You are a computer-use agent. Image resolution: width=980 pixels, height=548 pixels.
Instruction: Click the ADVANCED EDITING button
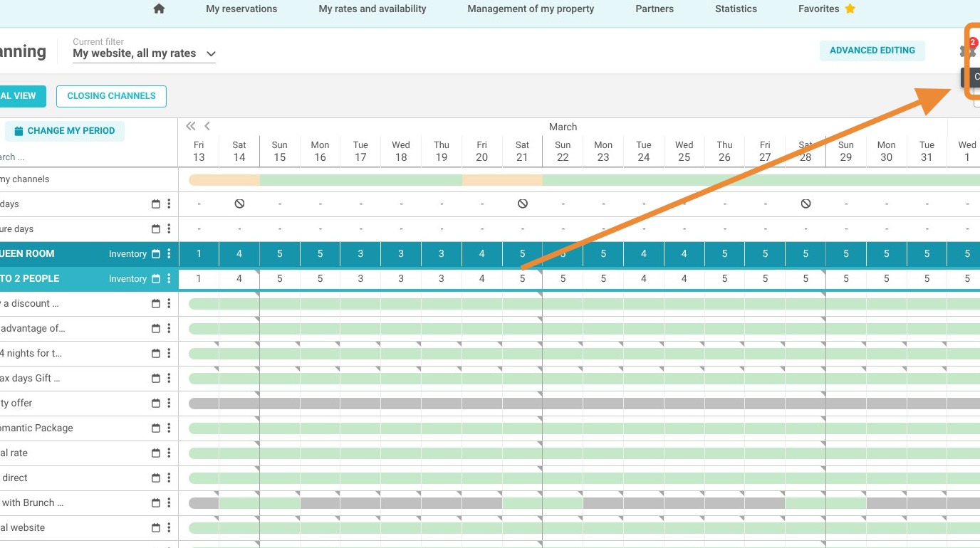tap(872, 51)
